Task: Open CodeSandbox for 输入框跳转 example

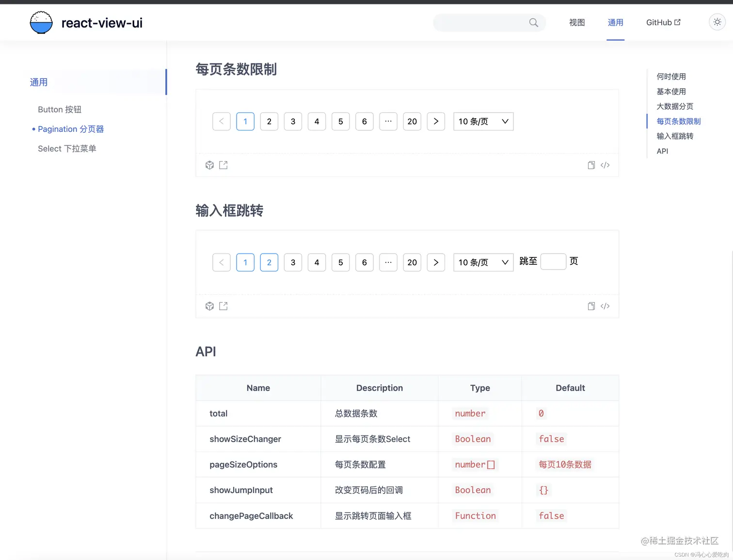Action: pyautogui.click(x=209, y=306)
